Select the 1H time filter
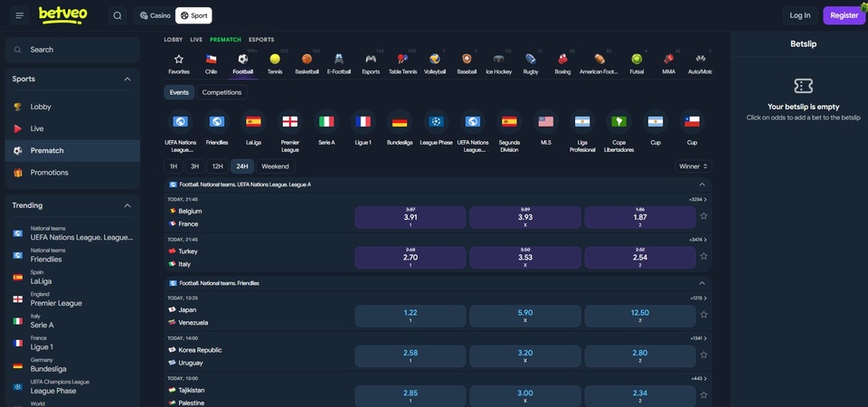Image resolution: width=868 pixels, height=407 pixels. (x=174, y=166)
